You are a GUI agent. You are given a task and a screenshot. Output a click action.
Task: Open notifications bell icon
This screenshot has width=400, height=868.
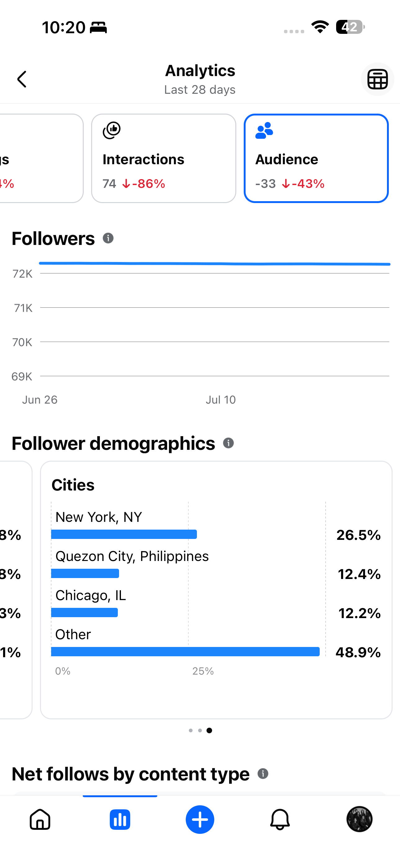pos(280,819)
